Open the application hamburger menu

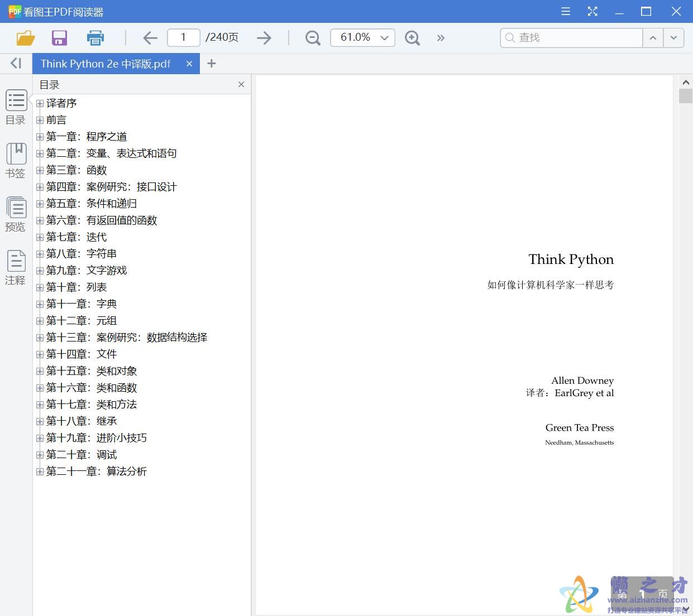565,11
